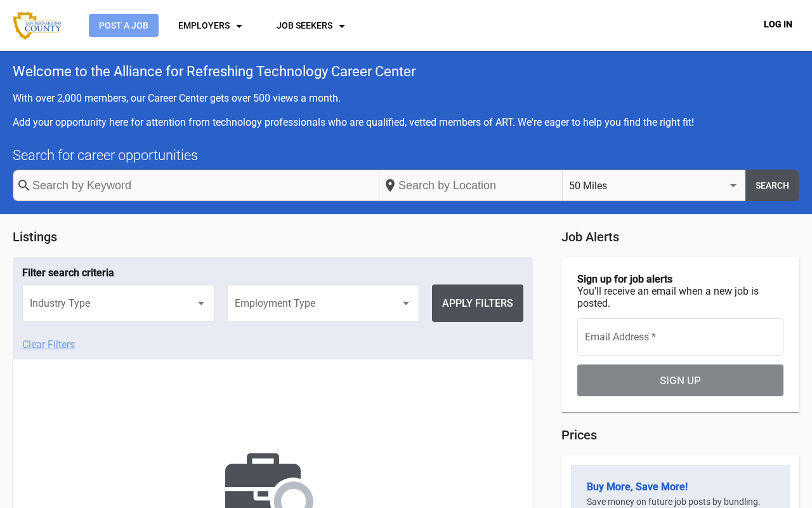Click the Email Address field

coord(680,337)
